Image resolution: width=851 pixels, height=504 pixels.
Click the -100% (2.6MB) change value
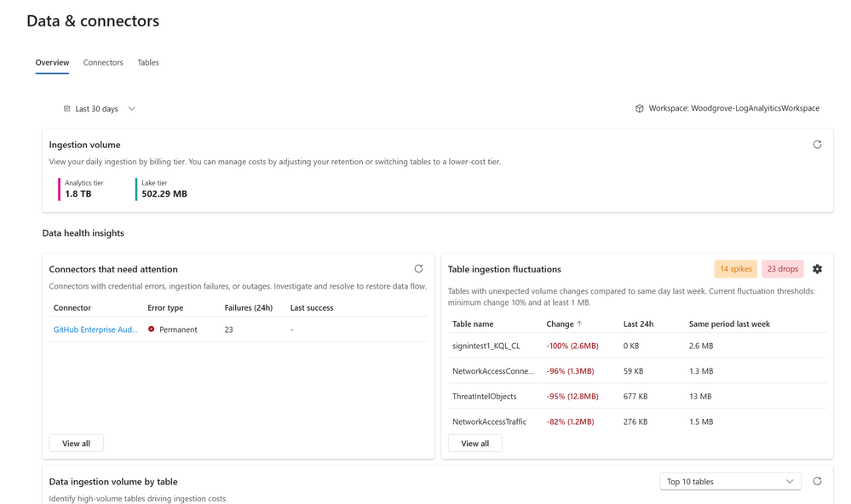[572, 346]
